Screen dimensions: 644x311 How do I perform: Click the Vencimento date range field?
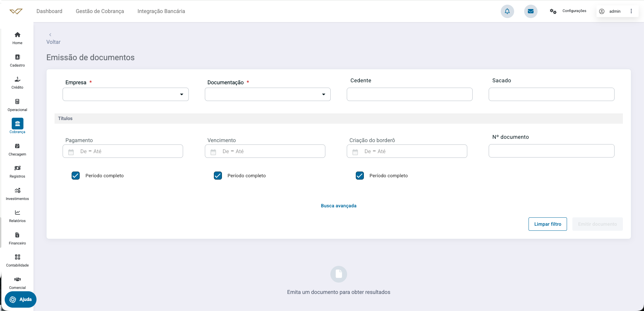click(265, 151)
